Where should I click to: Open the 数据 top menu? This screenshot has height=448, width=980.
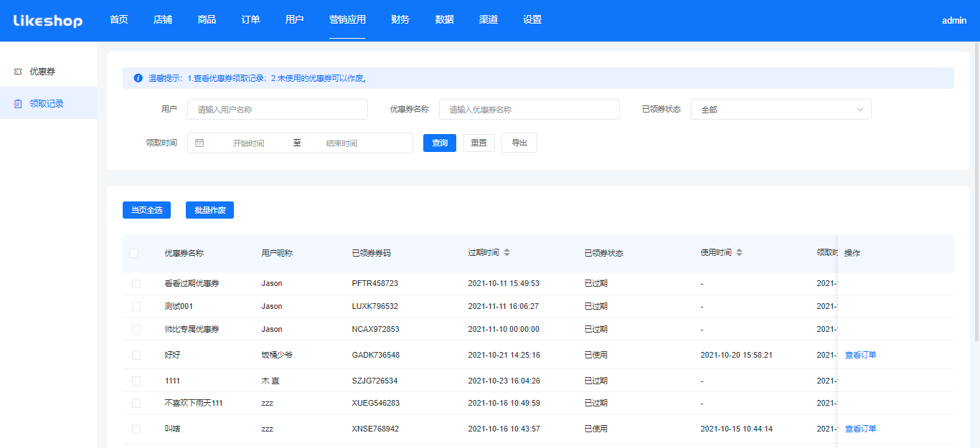tap(445, 20)
